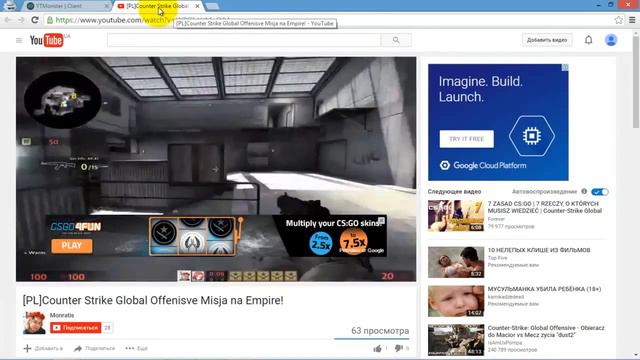Open the Counter-Strike Obieracz do Macior video title
The width and height of the screenshot is (640, 360).
(x=546, y=331)
